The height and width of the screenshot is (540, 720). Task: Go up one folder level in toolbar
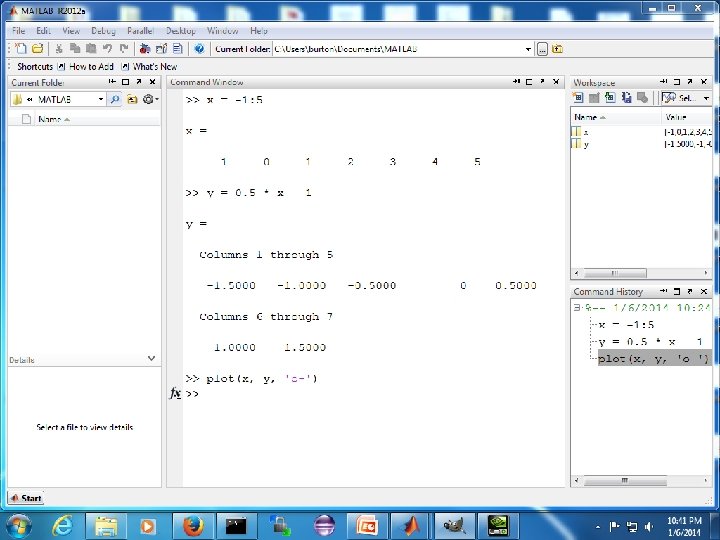click(557, 48)
